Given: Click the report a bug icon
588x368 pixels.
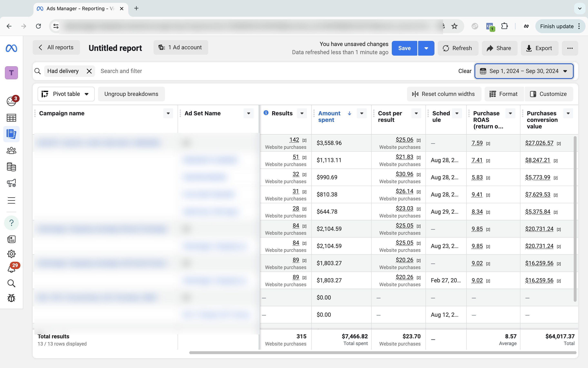Looking at the screenshot, I should pyautogui.click(x=11, y=298).
